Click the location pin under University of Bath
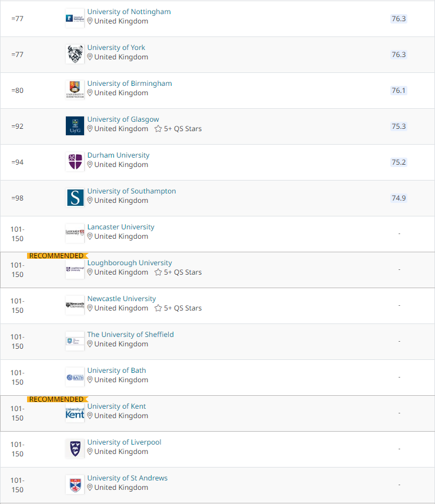This screenshot has width=435, height=504. (90, 380)
